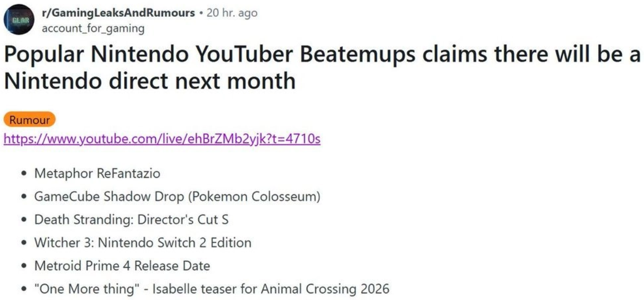Image resolution: width=644 pixels, height=300 pixels.
Task: Click the "20 hr. ago" post timestamp
Action: coord(232,13)
